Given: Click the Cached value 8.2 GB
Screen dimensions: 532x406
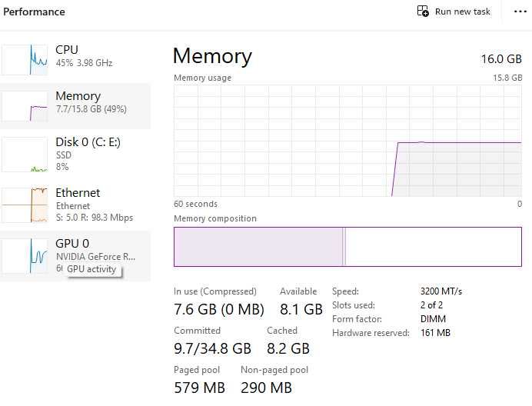Looking at the screenshot, I should [288, 349].
